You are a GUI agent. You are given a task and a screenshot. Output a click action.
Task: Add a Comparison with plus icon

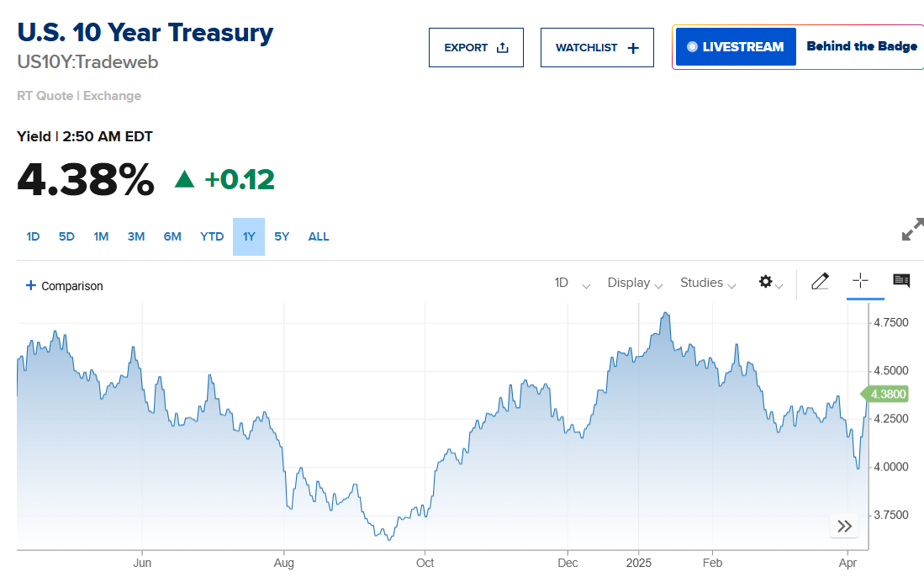click(x=64, y=285)
